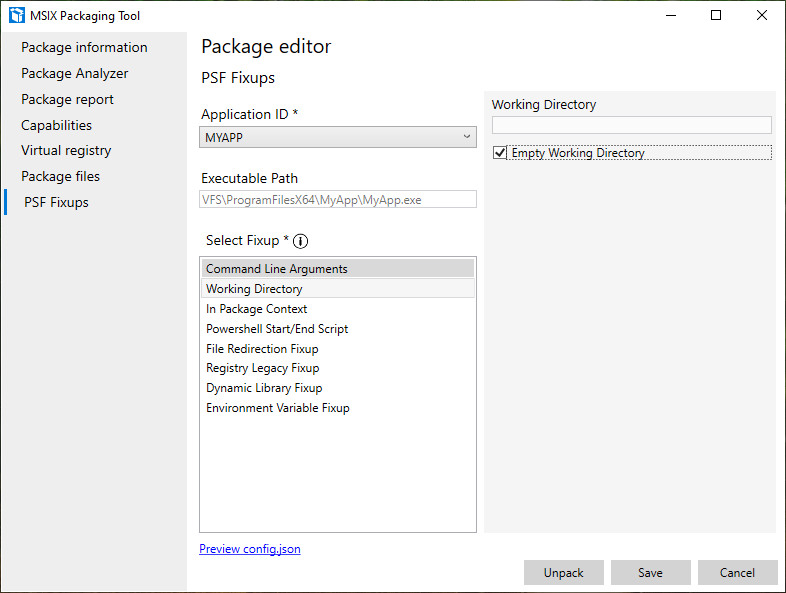Open the Application ID dropdown
786x593 pixels.
click(x=338, y=137)
